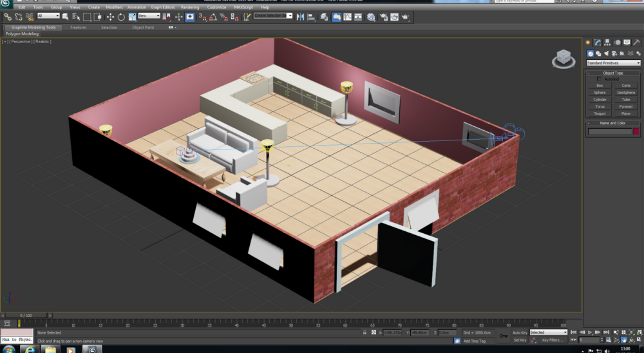Screen dimensions: 644x353
Task: Click the Select and Link icon
Action: coord(8,17)
